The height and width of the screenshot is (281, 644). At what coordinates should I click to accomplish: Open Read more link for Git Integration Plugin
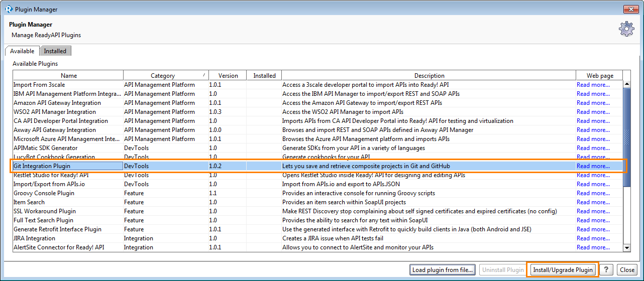coord(593,166)
